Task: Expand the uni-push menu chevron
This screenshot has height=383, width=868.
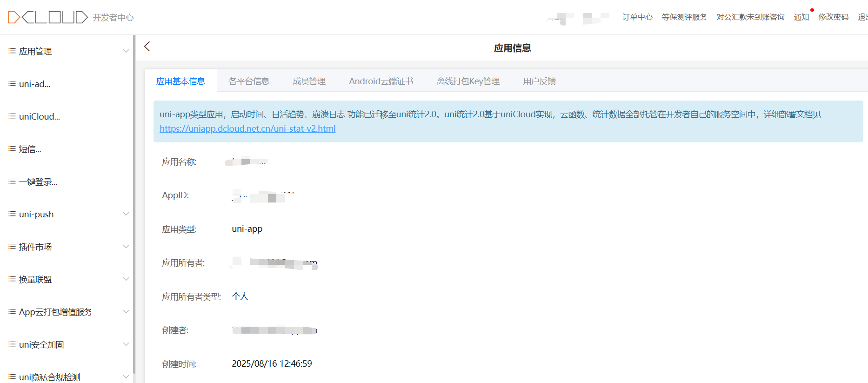Action: [126, 214]
